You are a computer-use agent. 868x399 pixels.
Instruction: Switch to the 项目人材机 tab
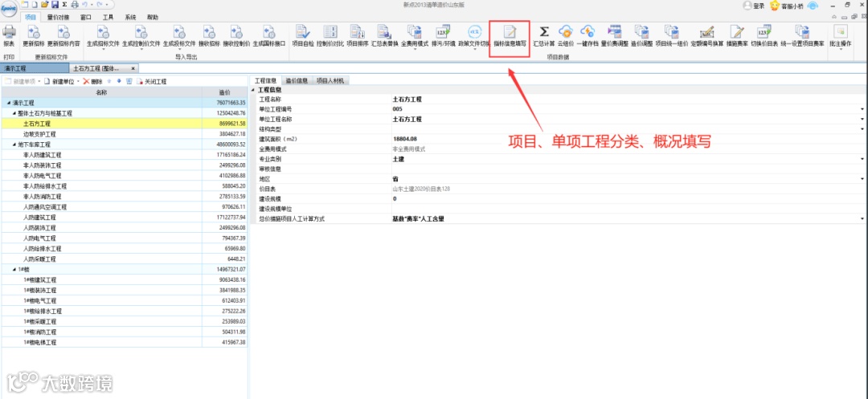[330, 81]
